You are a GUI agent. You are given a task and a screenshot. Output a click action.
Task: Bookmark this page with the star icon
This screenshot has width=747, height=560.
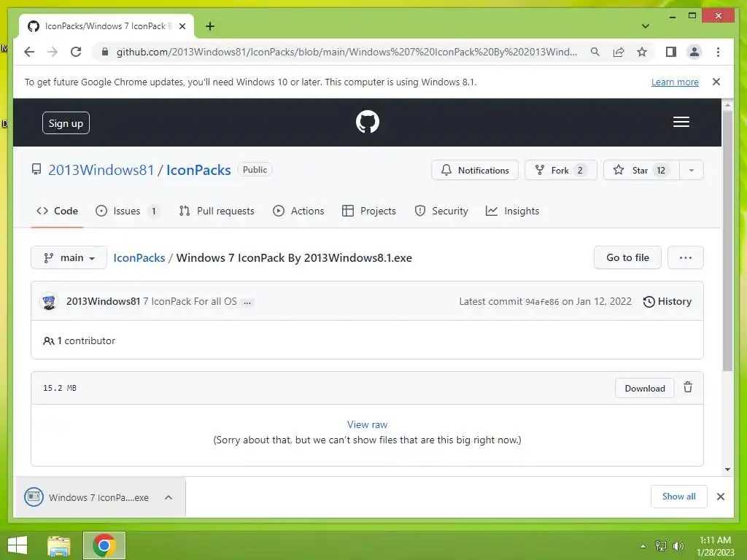642,52
